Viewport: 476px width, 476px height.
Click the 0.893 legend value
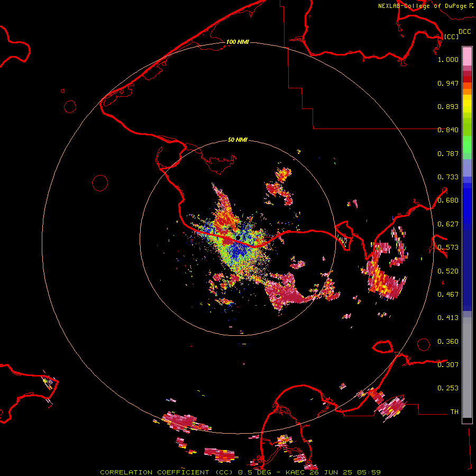click(448, 106)
